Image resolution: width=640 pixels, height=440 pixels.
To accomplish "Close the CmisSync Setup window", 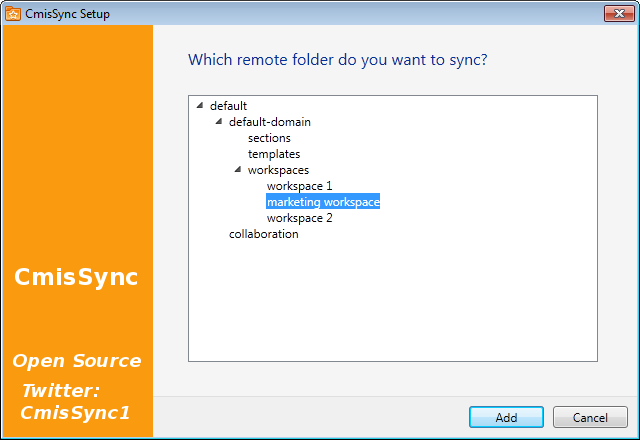I will click(x=615, y=14).
